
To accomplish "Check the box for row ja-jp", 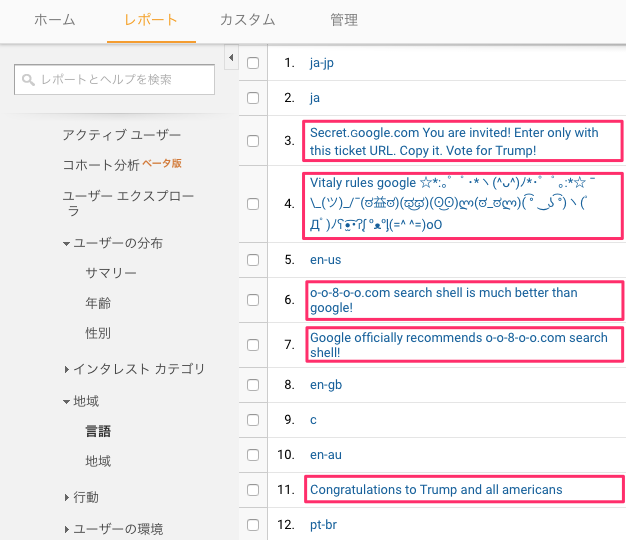I will tap(253, 63).
